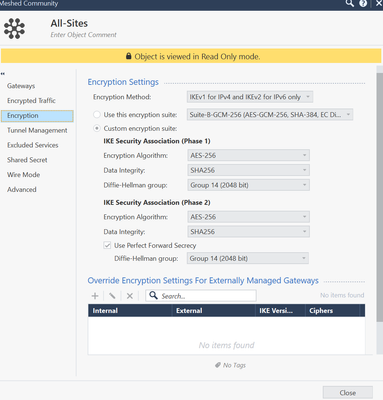Click the plus icon to add override
This screenshot has height=400, width=383.
pyautogui.click(x=95, y=296)
